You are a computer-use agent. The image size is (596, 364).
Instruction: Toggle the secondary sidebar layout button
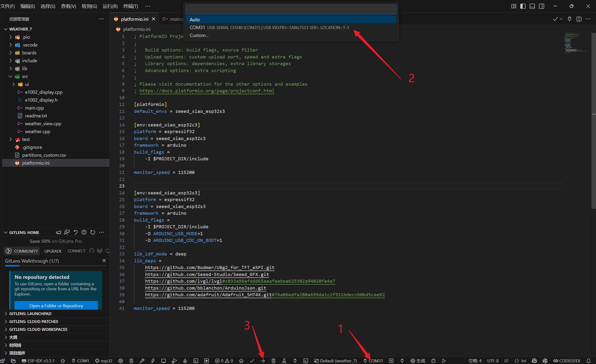(x=542, y=6)
